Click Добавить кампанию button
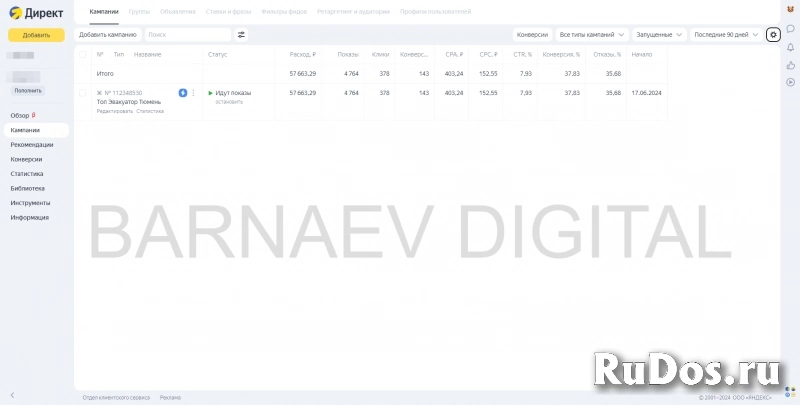800x405 pixels. click(x=108, y=35)
